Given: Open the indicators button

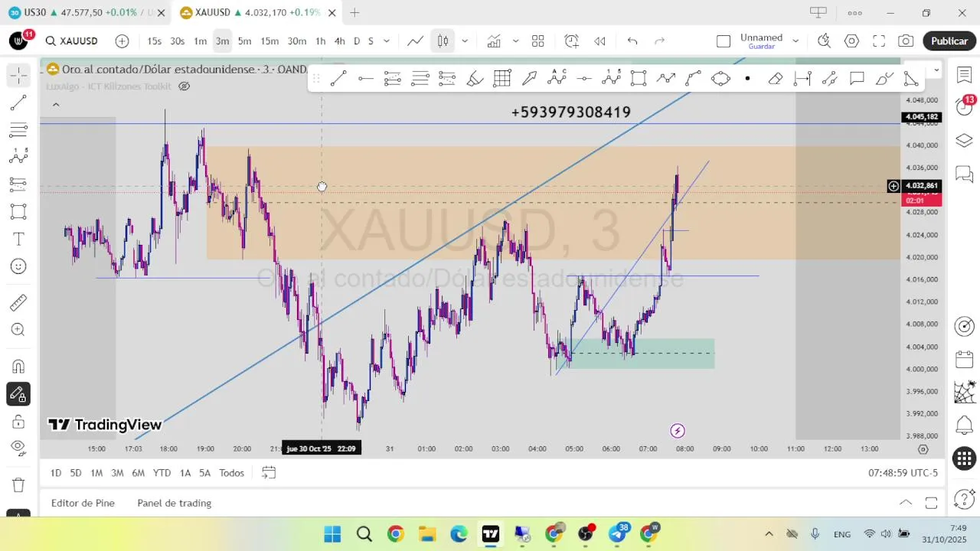Looking at the screenshot, I should [x=494, y=41].
